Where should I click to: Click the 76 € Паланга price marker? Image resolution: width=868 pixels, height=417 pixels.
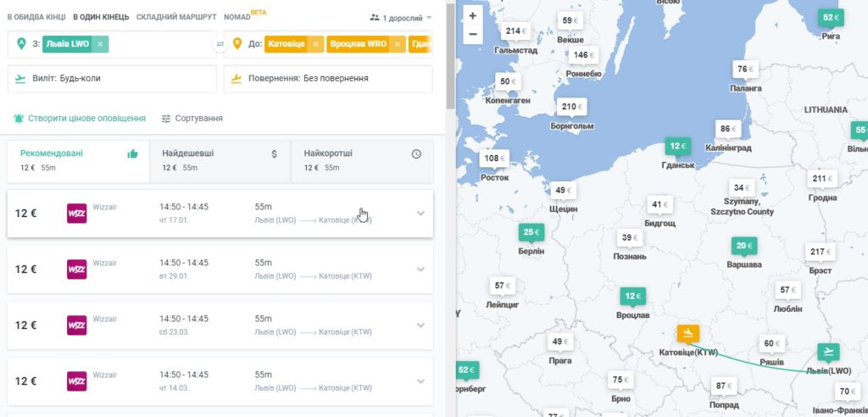point(745,69)
